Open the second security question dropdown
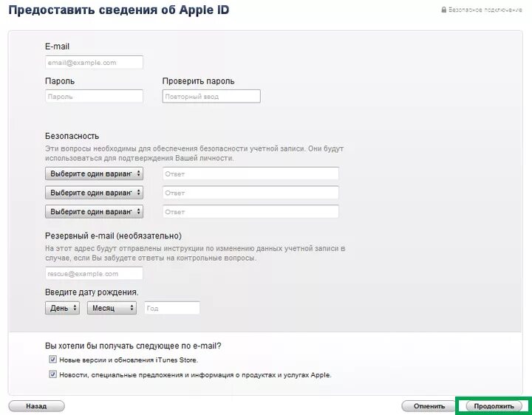The height and width of the screenshot is (415, 532). (x=94, y=193)
